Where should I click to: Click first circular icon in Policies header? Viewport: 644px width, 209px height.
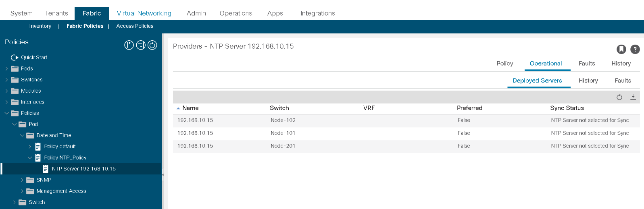pyautogui.click(x=129, y=45)
